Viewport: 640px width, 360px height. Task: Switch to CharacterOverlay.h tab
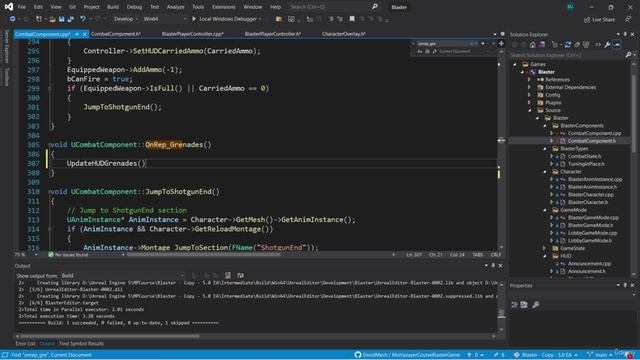pos(344,34)
